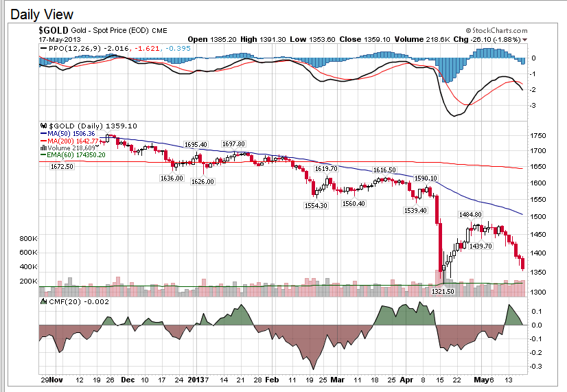Click the 2013 year marker on date axis
Image resolution: width=567 pixels, height=392 pixels.
[x=197, y=378]
